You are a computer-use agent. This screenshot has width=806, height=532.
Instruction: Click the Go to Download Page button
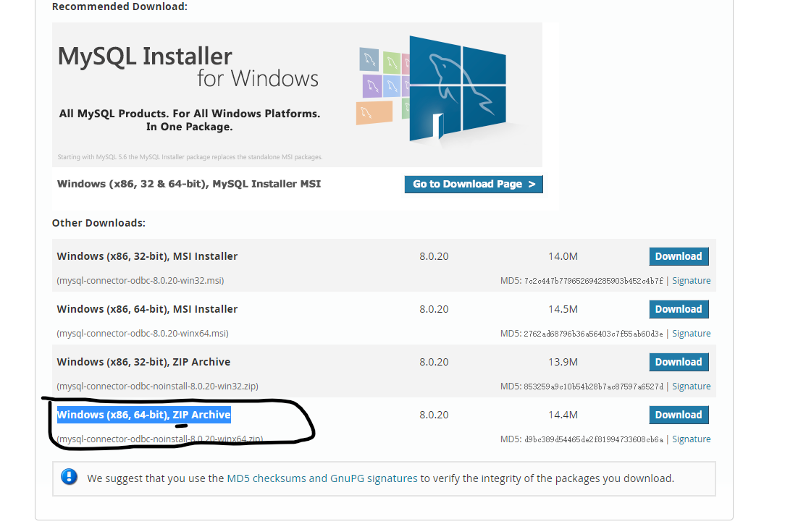click(x=473, y=184)
